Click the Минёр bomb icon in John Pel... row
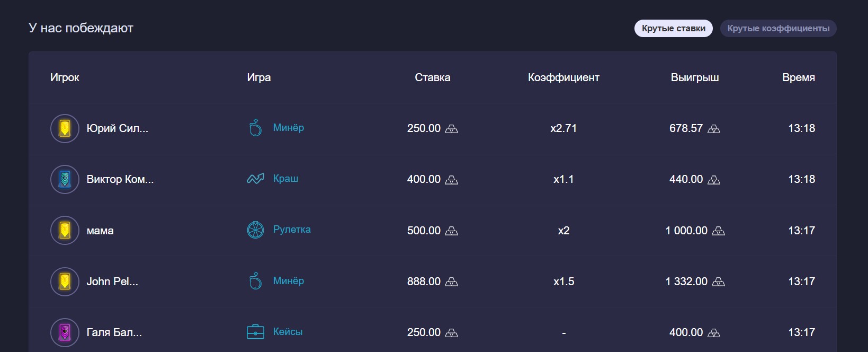Image resolution: width=868 pixels, height=352 pixels. click(255, 281)
